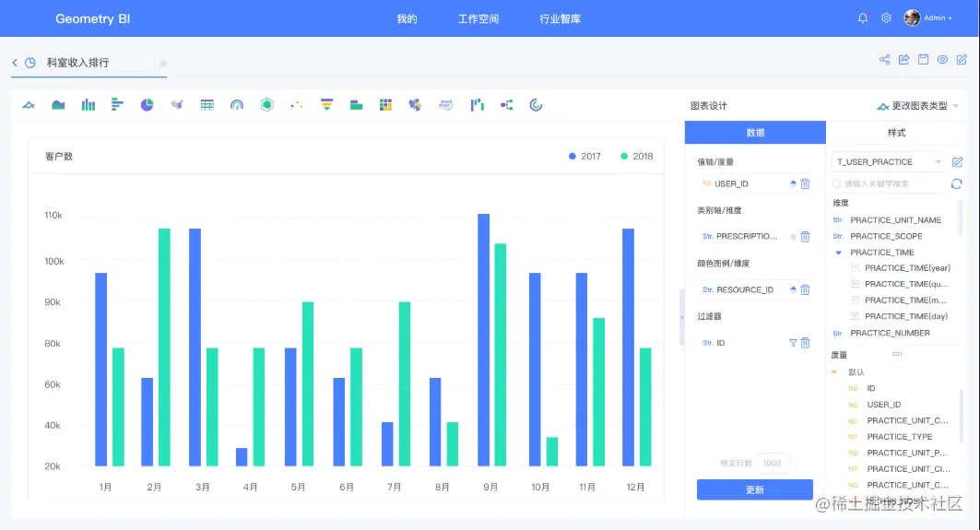The width and height of the screenshot is (980, 530).
Task: Click the chart title 科室收入排行
Action: (x=77, y=63)
